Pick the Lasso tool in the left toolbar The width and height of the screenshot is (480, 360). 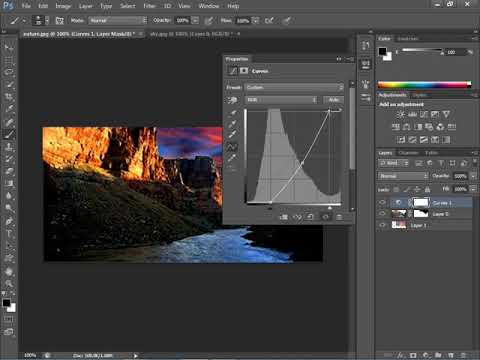[9, 73]
